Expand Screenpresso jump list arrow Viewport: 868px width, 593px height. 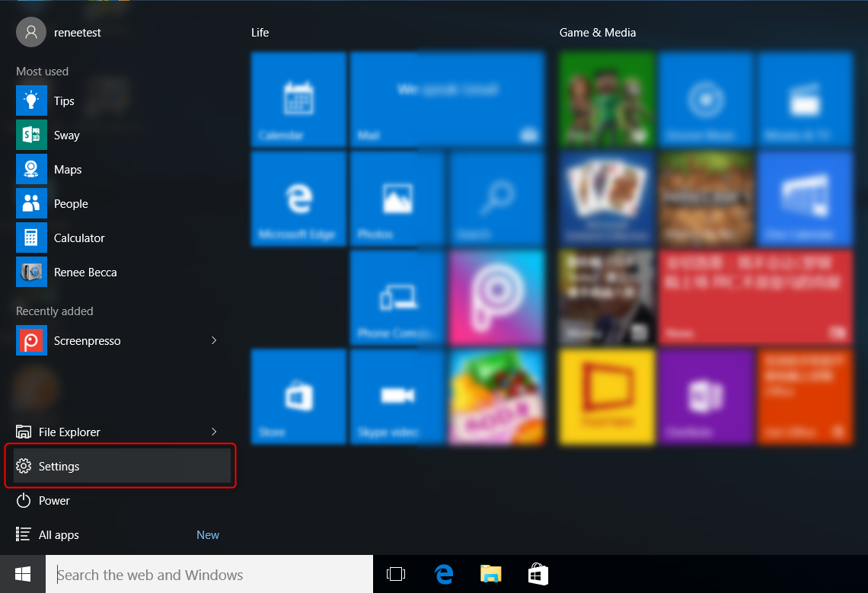tap(214, 340)
